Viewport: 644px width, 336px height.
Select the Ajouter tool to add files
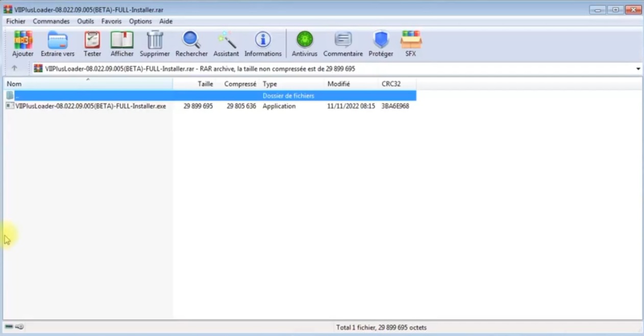22,43
